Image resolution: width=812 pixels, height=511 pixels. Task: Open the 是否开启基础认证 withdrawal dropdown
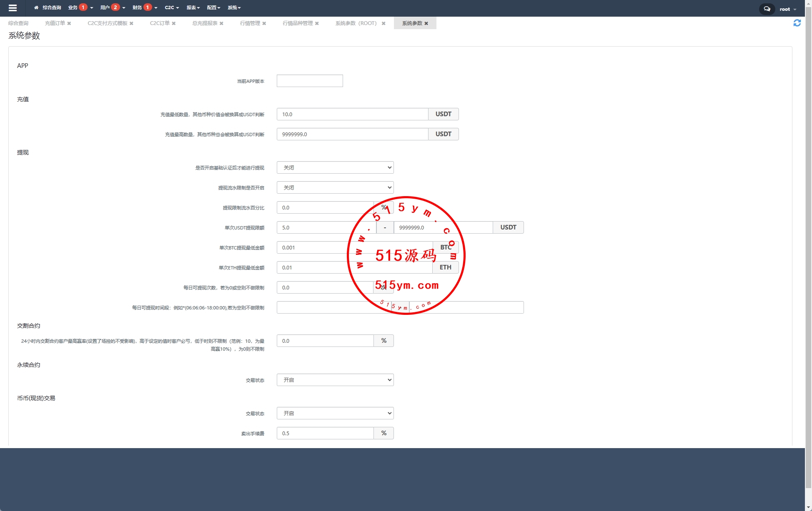click(335, 167)
